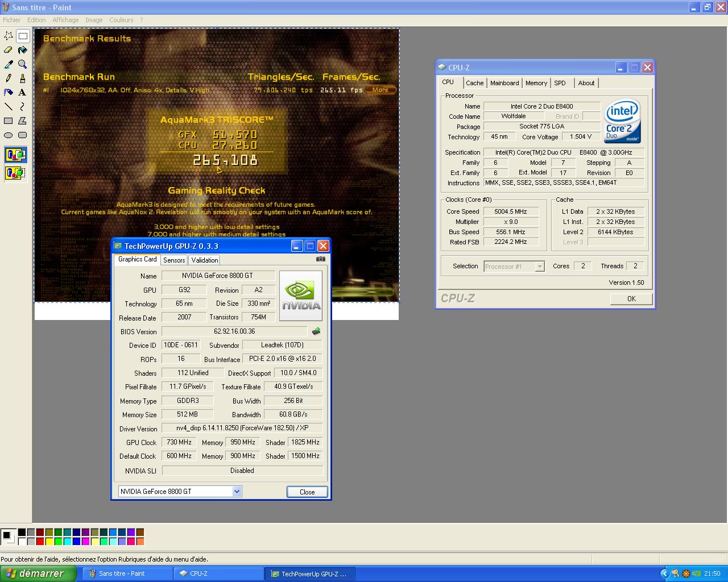Click the BIOS save chip icon in GPU-Z
The width and height of the screenshot is (728, 582).
(316, 331)
